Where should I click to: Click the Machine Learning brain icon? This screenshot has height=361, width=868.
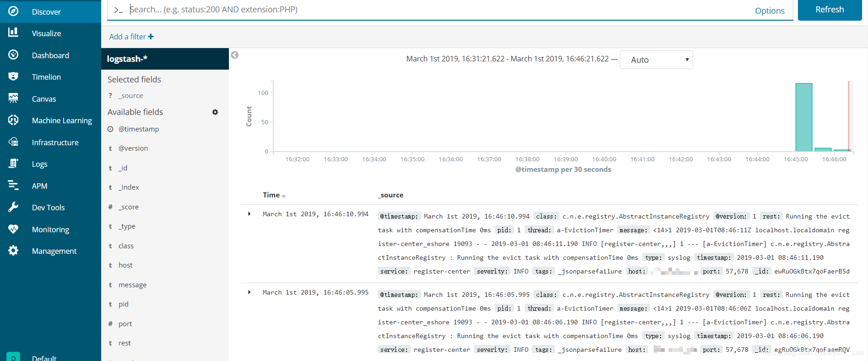coord(13,120)
